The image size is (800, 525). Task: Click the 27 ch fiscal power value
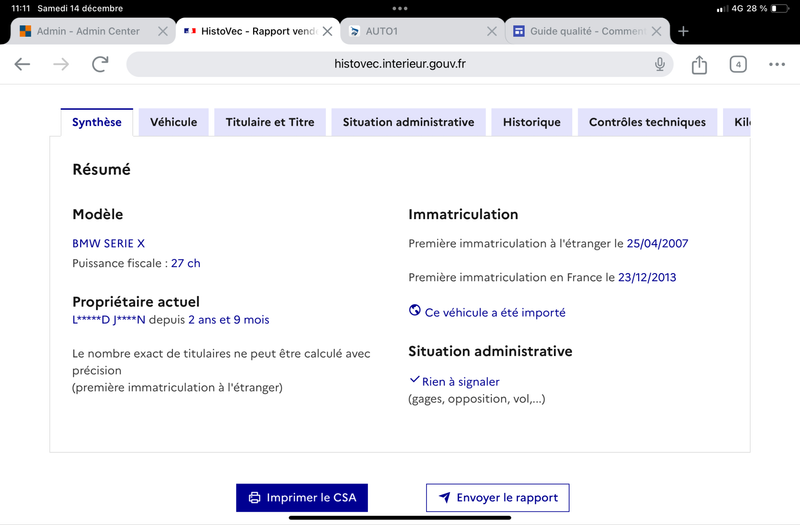coord(186,263)
